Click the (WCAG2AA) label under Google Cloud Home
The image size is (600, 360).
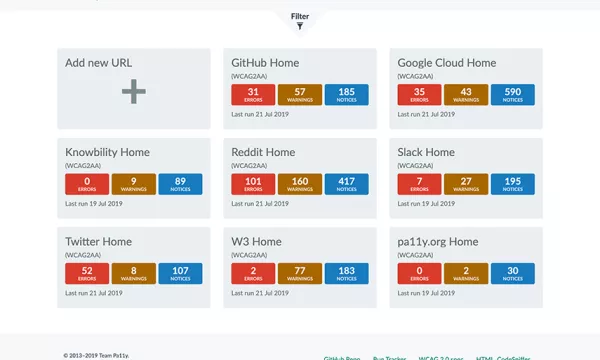415,77
